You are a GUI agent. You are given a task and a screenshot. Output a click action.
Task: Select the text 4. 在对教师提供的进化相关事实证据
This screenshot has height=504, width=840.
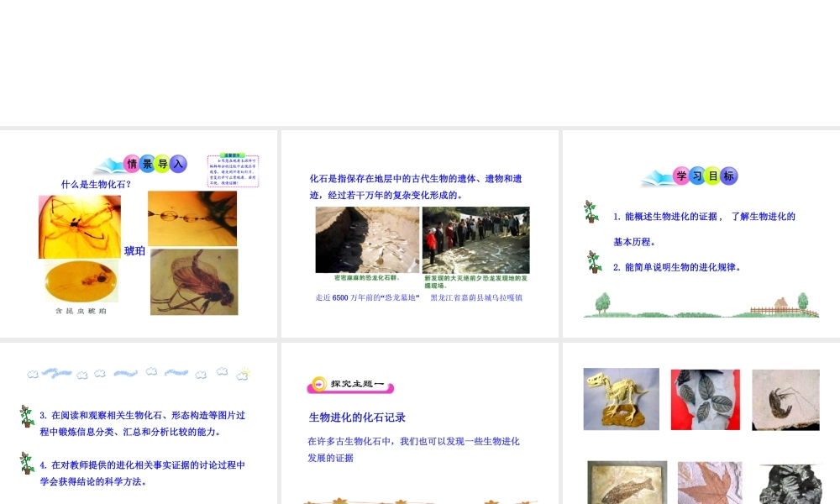point(143,473)
